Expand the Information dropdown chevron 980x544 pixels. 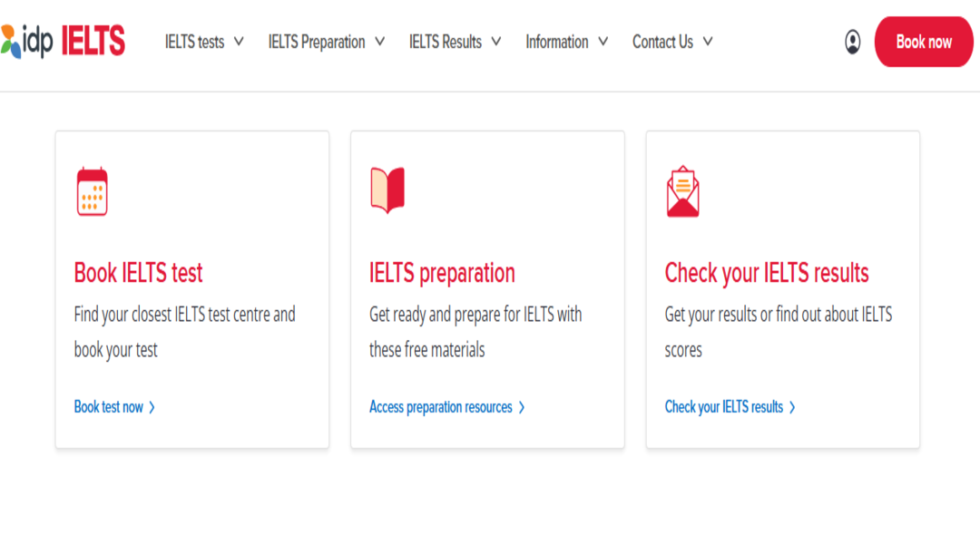(603, 42)
